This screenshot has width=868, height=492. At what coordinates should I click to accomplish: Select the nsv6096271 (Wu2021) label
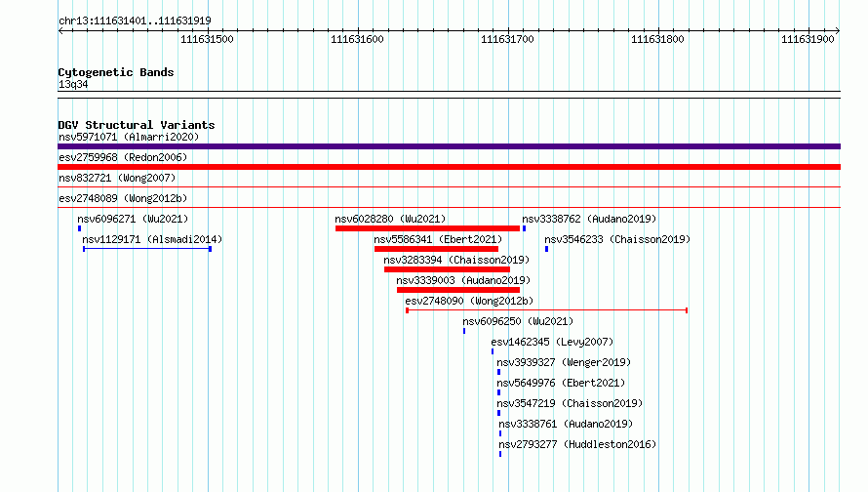click(x=133, y=219)
